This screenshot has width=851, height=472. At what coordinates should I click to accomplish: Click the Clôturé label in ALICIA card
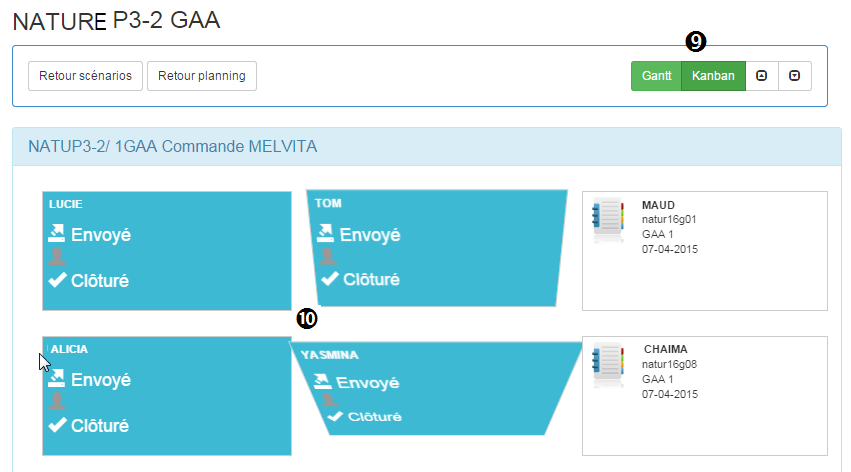(x=100, y=426)
